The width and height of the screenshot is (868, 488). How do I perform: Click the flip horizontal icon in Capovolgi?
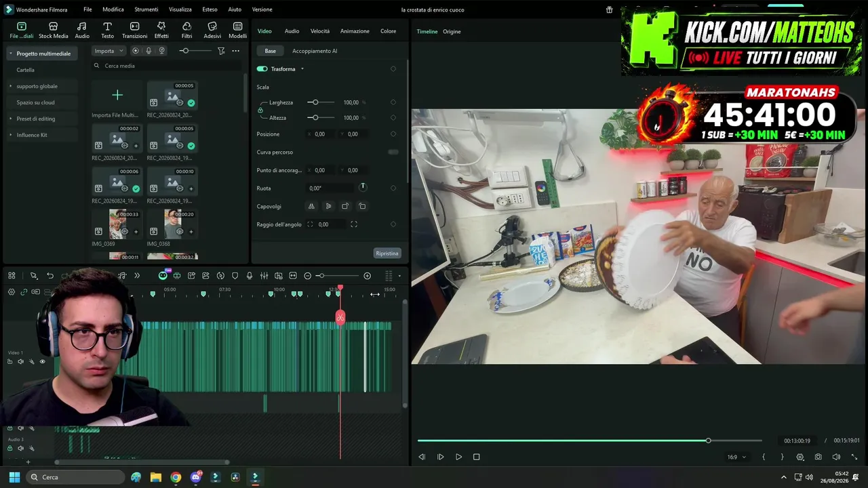coord(311,206)
